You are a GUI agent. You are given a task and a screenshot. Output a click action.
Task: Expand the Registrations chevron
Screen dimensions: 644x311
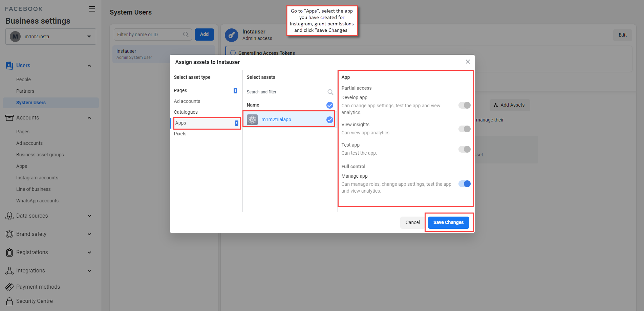(x=89, y=252)
